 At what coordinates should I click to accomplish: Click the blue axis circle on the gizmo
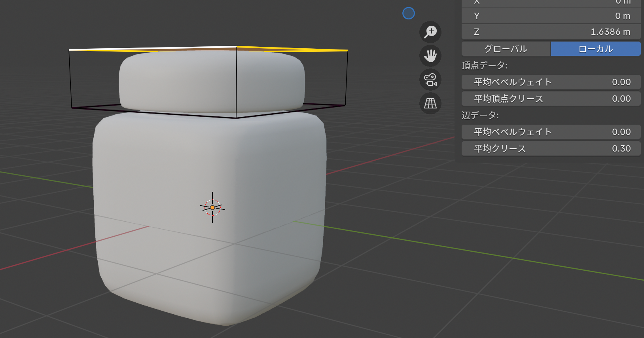coord(408,13)
